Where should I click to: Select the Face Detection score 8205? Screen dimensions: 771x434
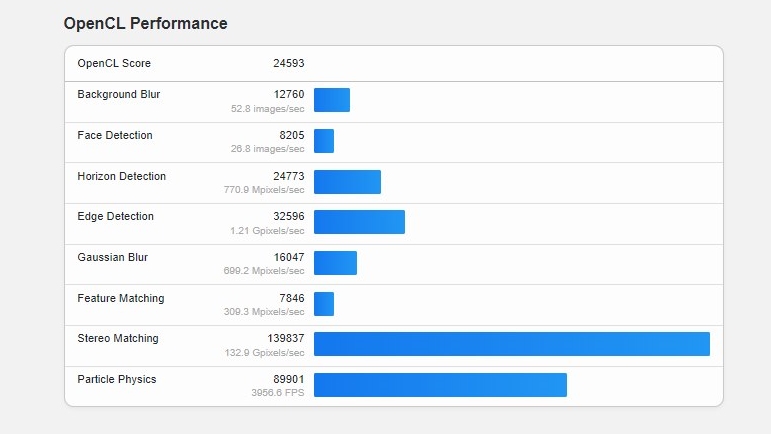tap(291, 135)
